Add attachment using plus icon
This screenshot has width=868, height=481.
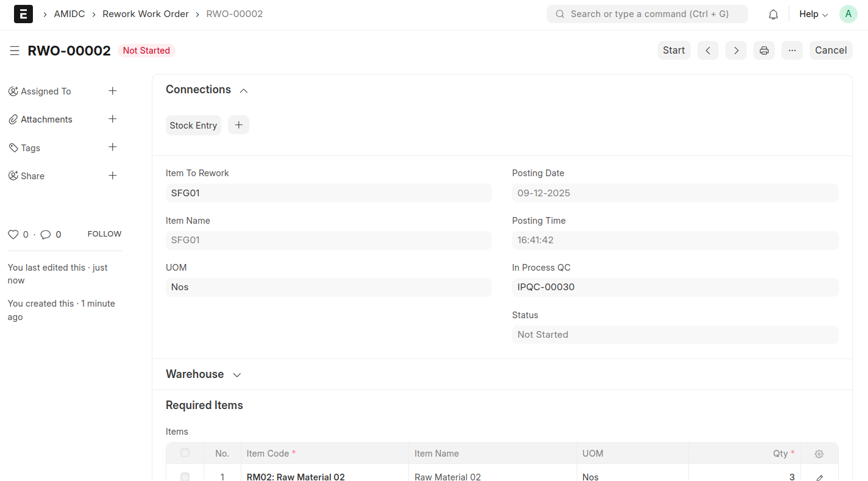pyautogui.click(x=112, y=119)
